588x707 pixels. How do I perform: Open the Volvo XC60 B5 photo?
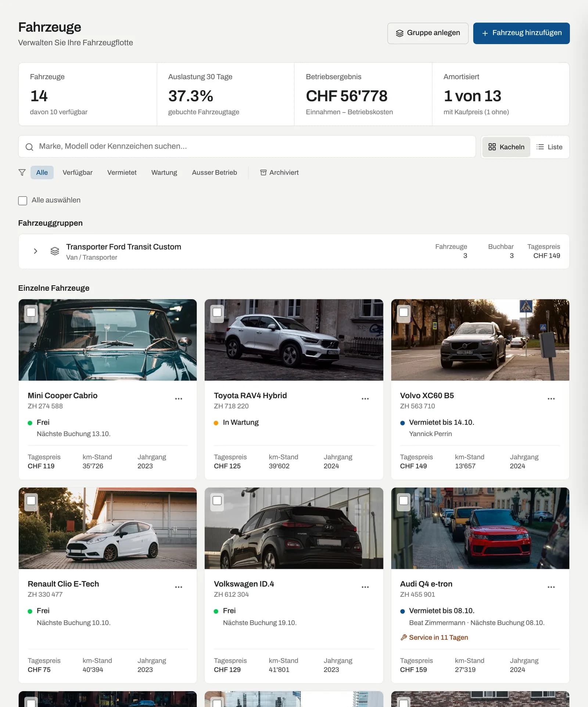(x=480, y=340)
